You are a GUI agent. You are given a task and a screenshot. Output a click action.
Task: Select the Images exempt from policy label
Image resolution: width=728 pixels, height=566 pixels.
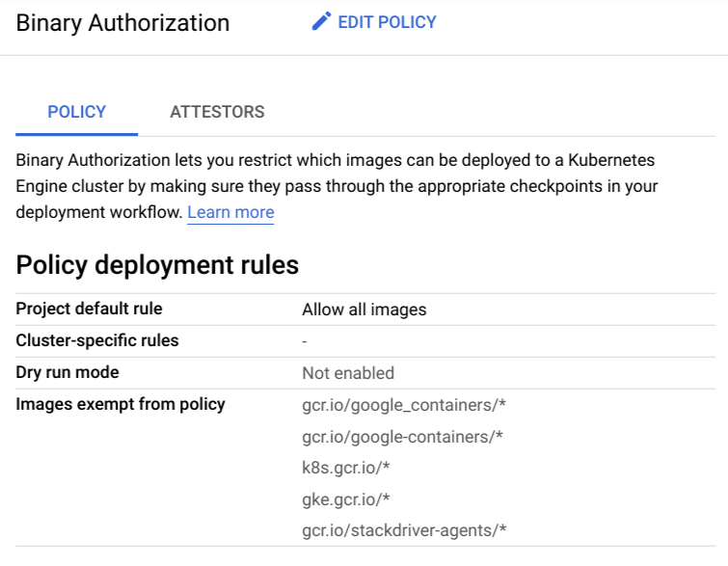121,404
